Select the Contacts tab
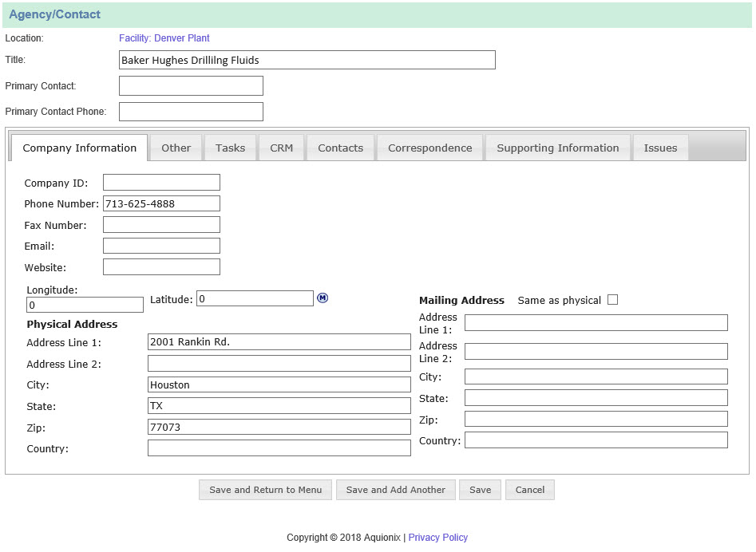The width and height of the screenshot is (756, 552). (340, 148)
